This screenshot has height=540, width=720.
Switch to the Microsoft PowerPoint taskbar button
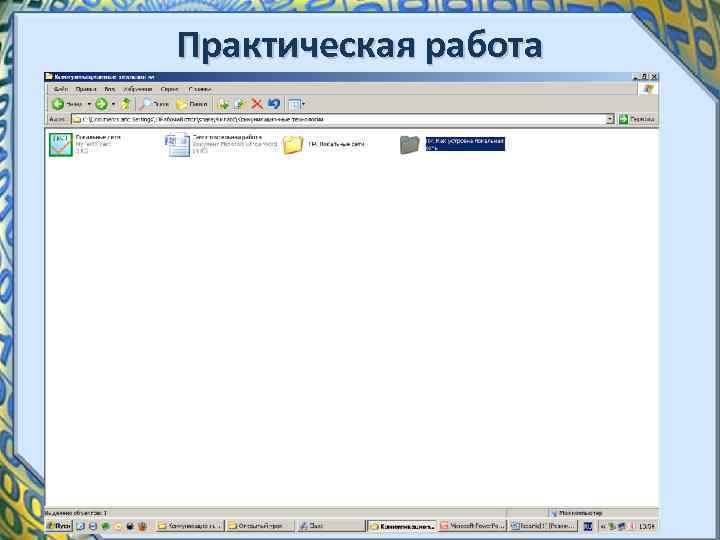point(472,526)
